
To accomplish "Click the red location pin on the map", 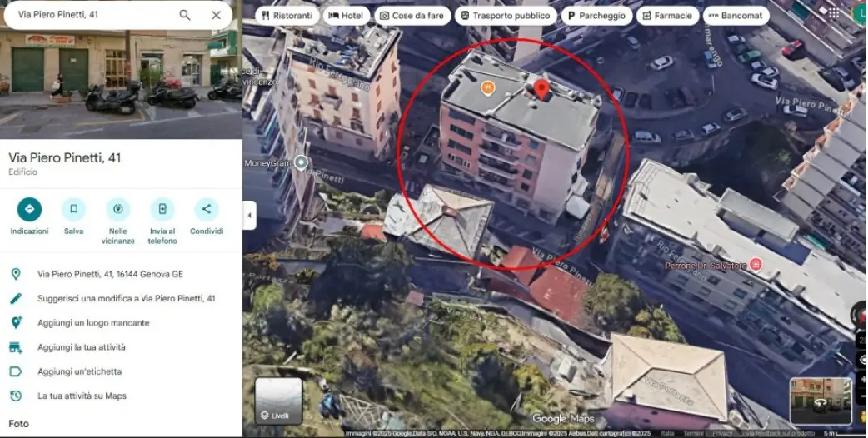I will [x=541, y=88].
